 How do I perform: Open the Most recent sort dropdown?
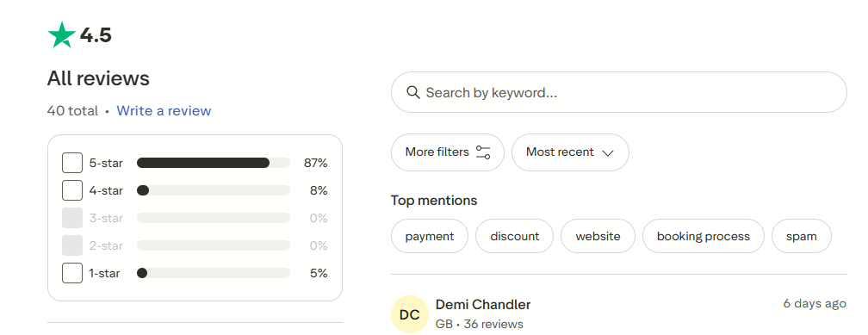pos(570,152)
